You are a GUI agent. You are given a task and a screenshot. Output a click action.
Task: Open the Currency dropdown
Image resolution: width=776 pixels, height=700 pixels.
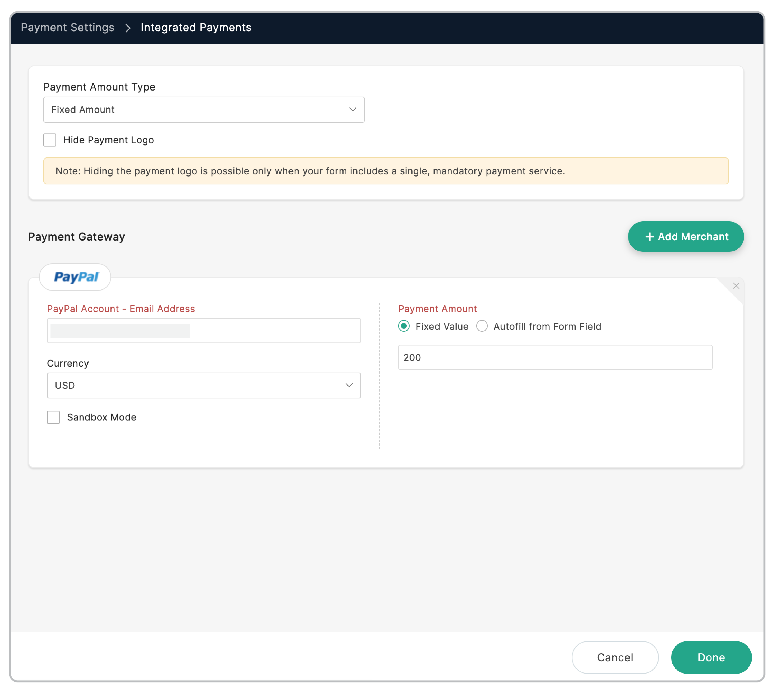point(204,385)
